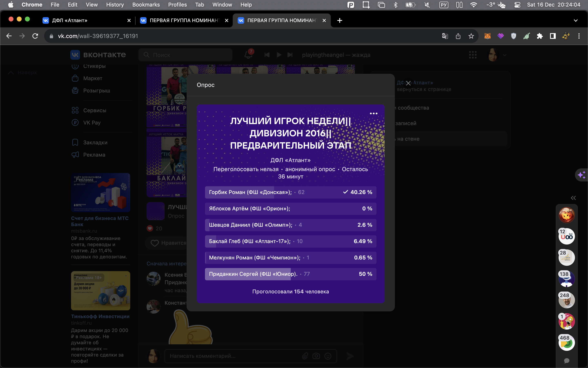
Task: Select poll option Горбик Роман (ФШ «Донская»)
Action: (x=291, y=192)
